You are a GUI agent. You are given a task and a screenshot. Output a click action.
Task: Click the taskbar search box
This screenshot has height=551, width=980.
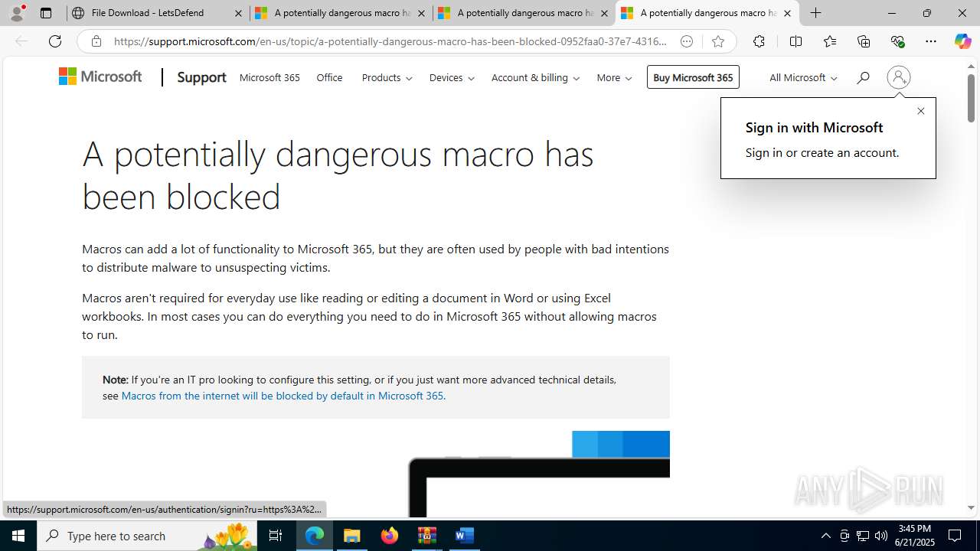[148, 536]
